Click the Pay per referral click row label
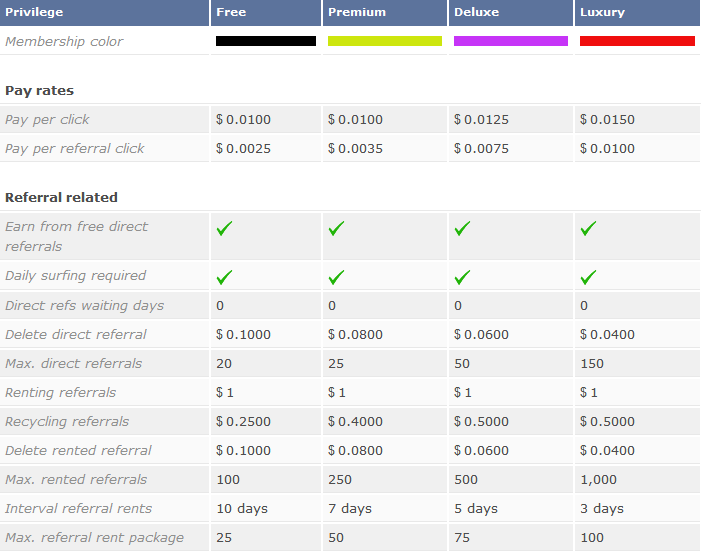701x556 pixels. point(74,149)
